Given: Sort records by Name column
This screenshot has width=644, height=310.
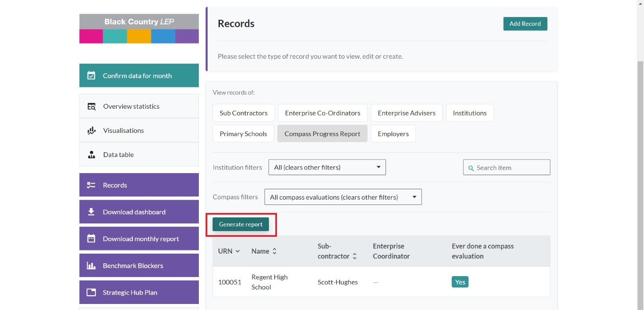Looking at the screenshot, I should tap(264, 251).
